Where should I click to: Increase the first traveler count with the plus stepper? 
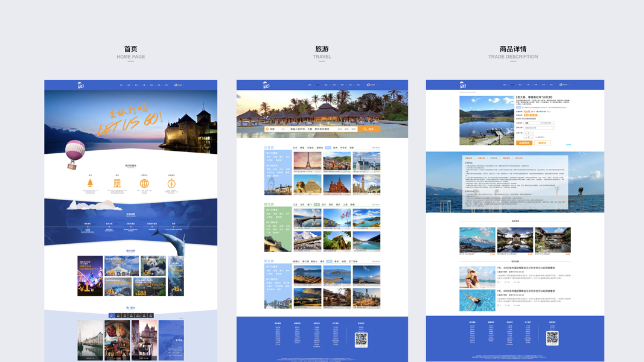532,133
